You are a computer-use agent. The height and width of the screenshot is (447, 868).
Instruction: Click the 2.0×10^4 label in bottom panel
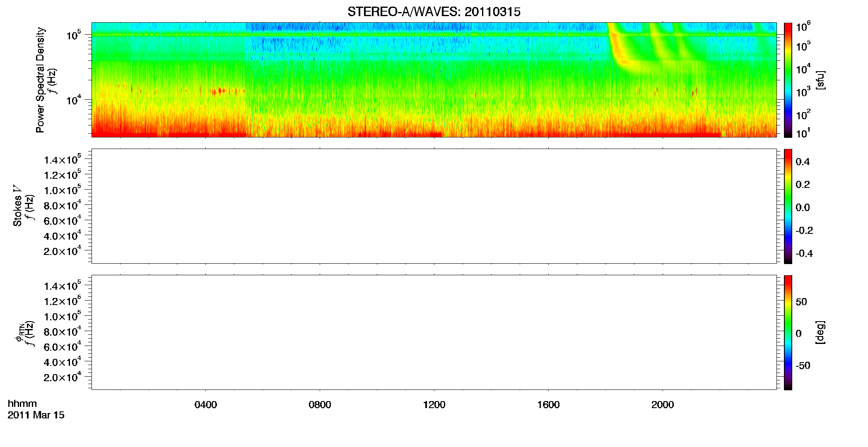(x=63, y=377)
